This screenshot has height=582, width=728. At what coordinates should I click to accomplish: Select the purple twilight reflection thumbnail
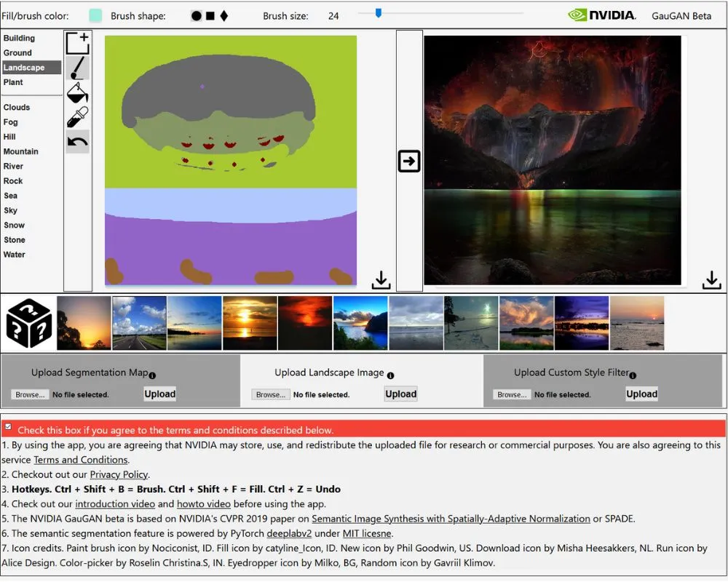click(582, 323)
